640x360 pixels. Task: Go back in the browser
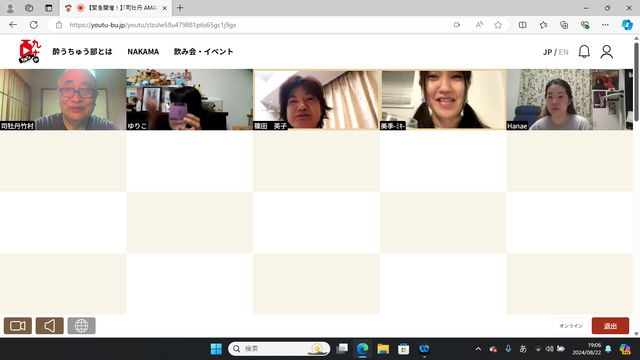13,25
